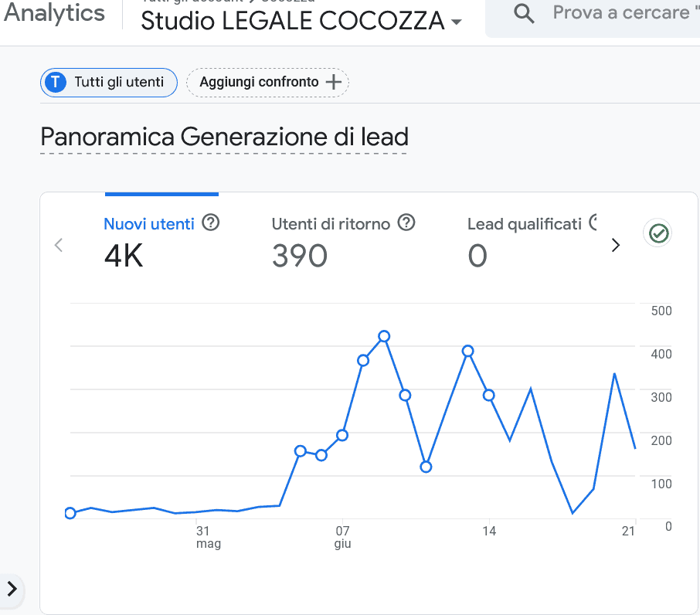Click the highest chart data point near 08 giu
Screen dimensions: 700x615
[x=384, y=336]
